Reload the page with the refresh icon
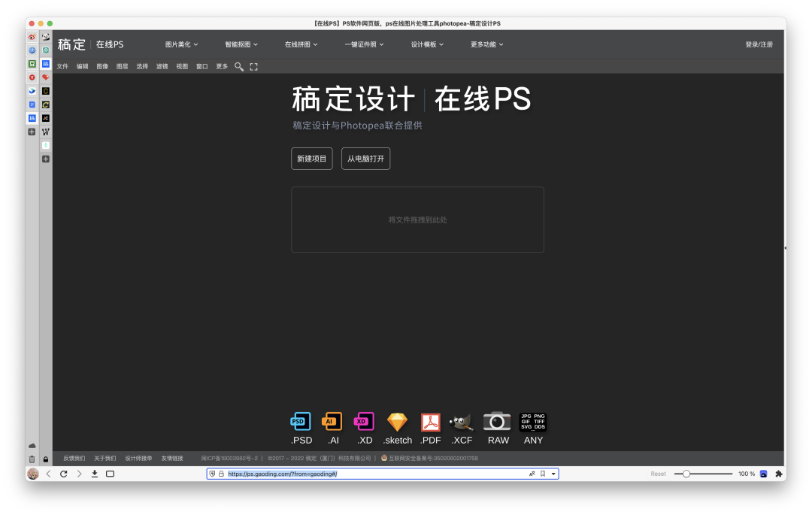The width and height of the screenshot is (812, 515). (64, 474)
